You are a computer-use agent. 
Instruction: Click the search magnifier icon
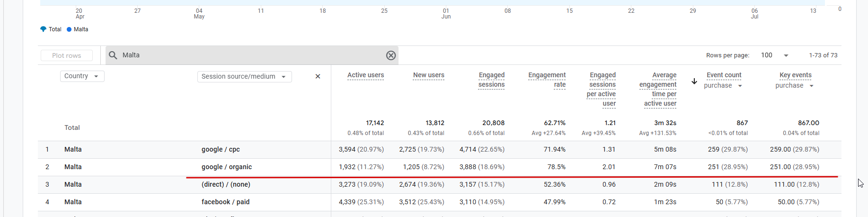[x=113, y=55]
